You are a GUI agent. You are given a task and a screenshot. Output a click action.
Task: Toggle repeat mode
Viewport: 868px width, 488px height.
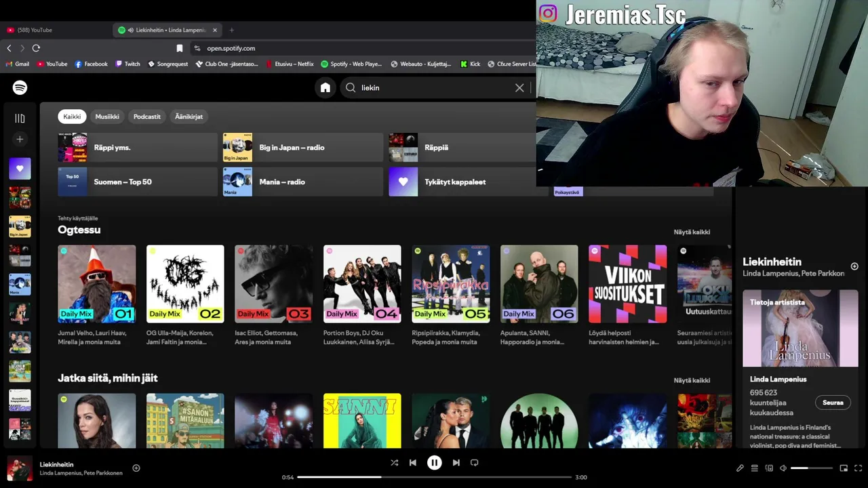tap(474, 463)
